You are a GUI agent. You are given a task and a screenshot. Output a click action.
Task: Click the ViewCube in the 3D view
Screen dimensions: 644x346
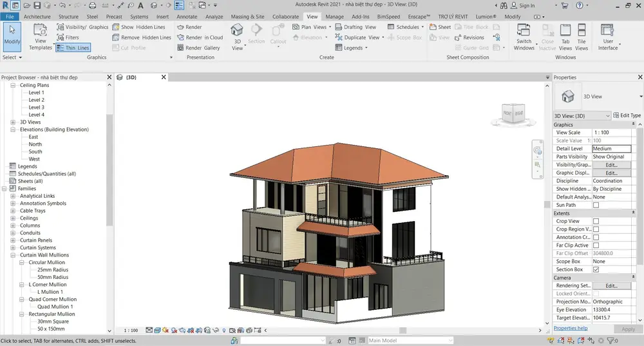(x=513, y=113)
